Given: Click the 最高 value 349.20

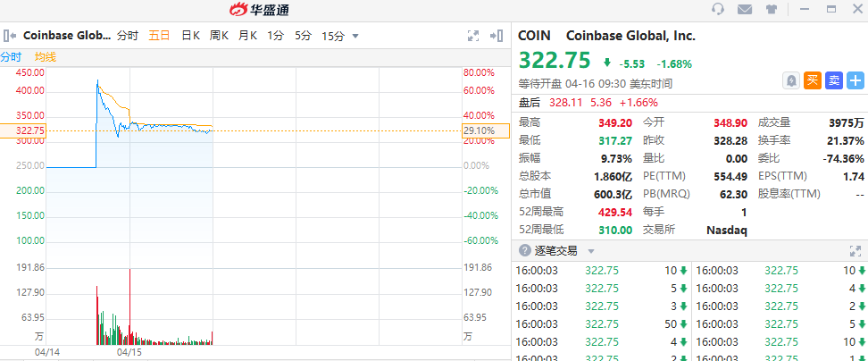Looking at the screenshot, I should (x=615, y=123).
